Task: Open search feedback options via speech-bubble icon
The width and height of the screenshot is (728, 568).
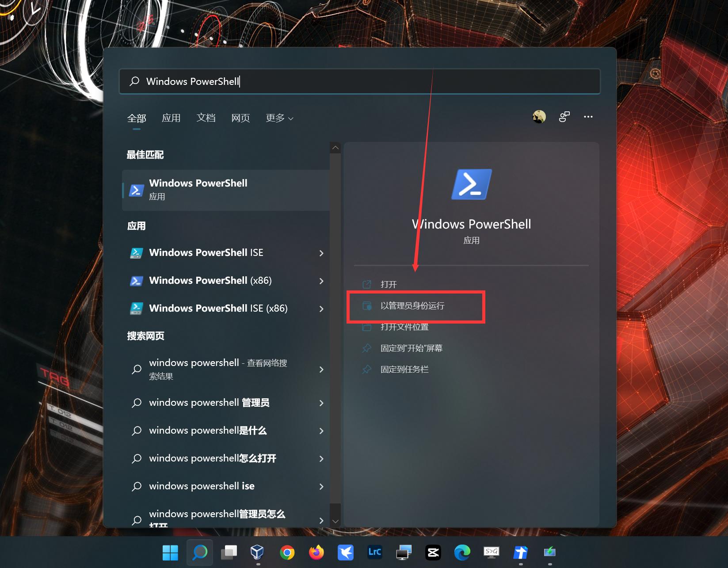Action: point(564,116)
